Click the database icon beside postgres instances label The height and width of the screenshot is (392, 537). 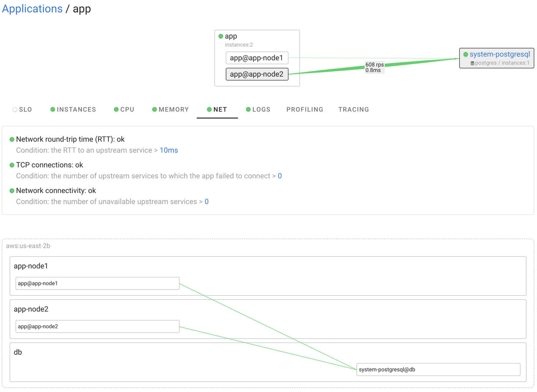point(472,63)
